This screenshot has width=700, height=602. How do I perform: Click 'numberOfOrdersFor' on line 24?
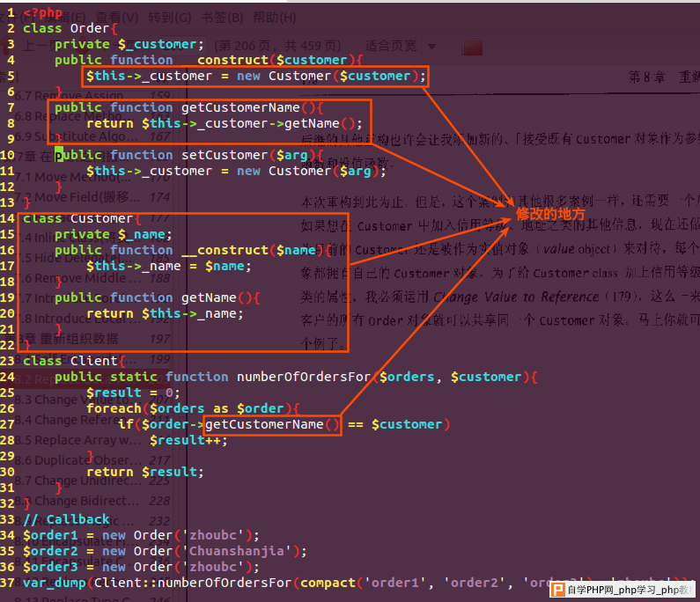[x=304, y=377]
